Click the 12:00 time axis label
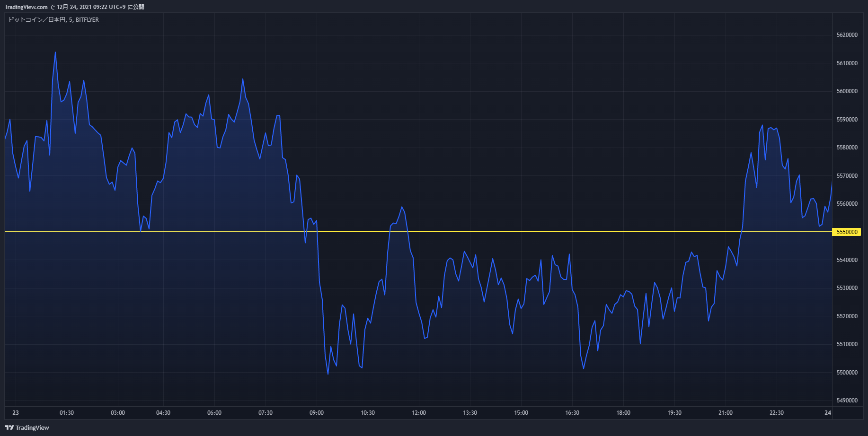 pyautogui.click(x=419, y=413)
